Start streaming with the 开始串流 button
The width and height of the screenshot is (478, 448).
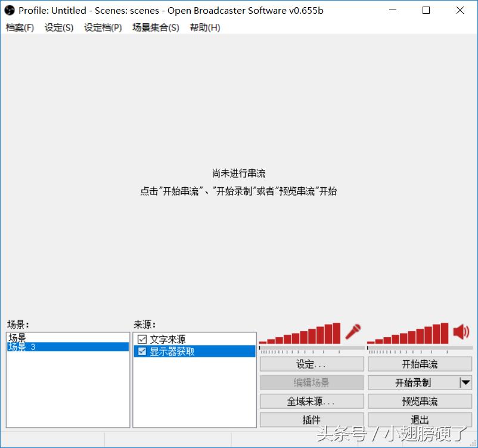[419, 364]
